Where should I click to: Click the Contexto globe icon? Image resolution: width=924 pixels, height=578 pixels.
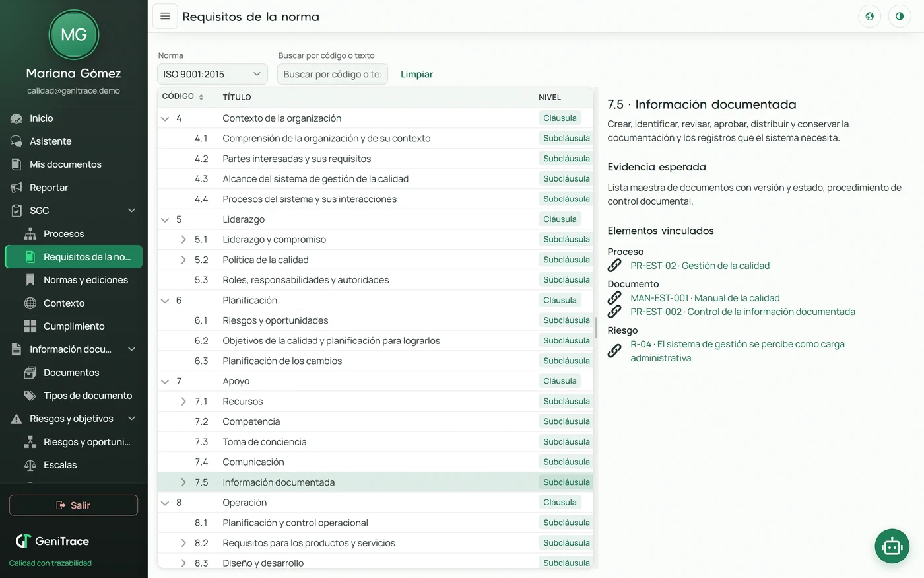point(30,303)
